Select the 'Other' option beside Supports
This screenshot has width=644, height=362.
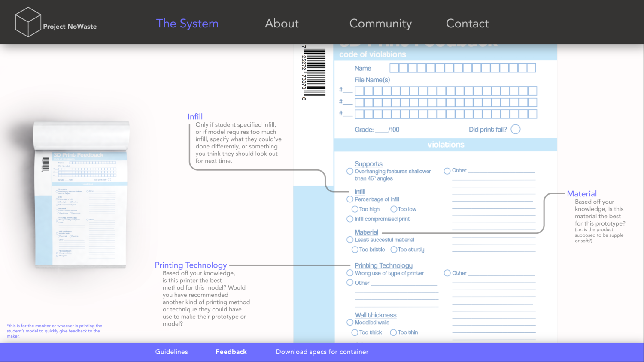pyautogui.click(x=447, y=171)
